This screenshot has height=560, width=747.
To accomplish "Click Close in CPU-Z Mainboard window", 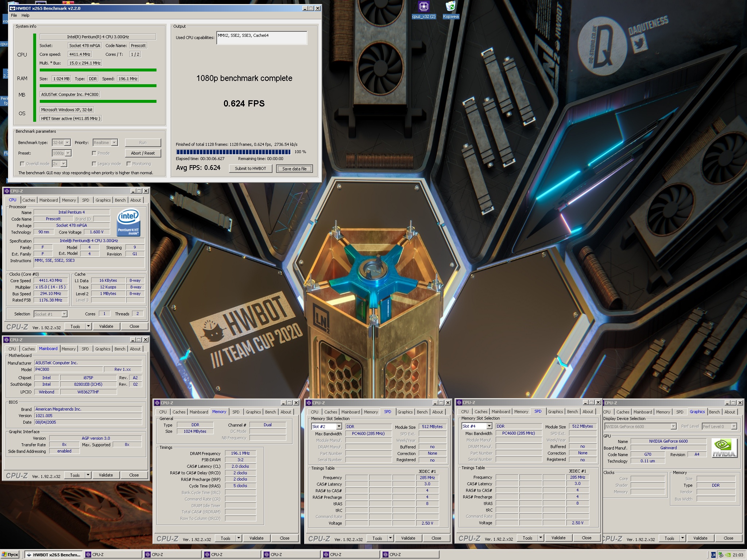I will pos(134,475).
